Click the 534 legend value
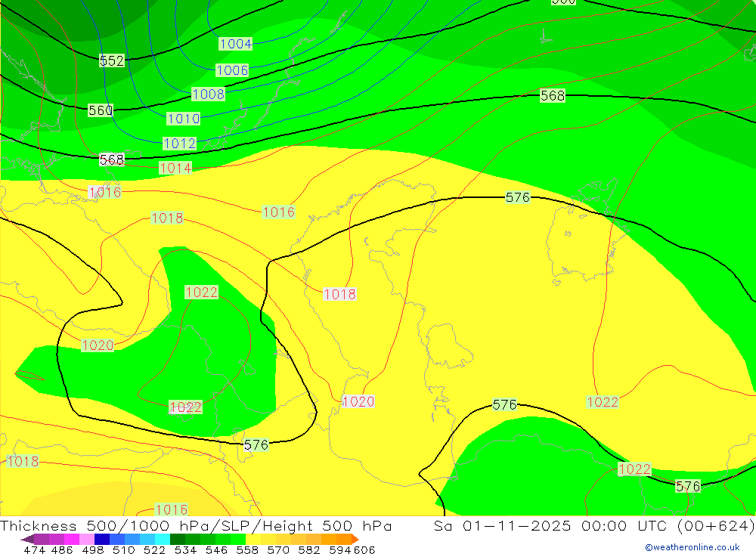756x554 pixels. coord(186,549)
